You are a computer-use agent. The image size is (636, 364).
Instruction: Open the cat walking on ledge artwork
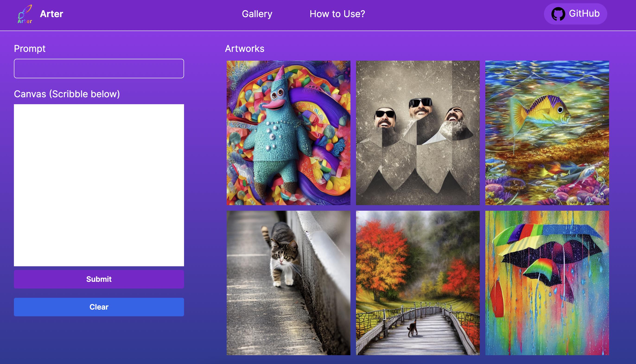coord(288,283)
